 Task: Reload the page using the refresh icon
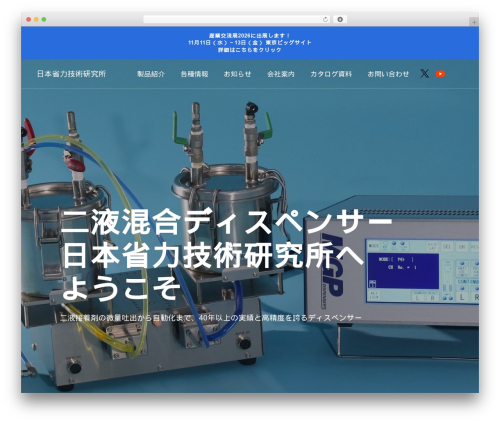[325, 20]
